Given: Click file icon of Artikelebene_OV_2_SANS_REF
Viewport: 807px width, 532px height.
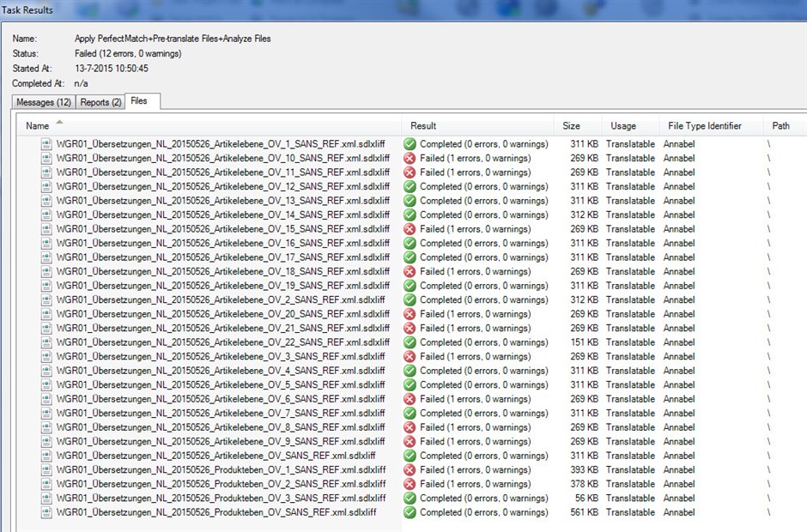Looking at the screenshot, I should [x=46, y=299].
